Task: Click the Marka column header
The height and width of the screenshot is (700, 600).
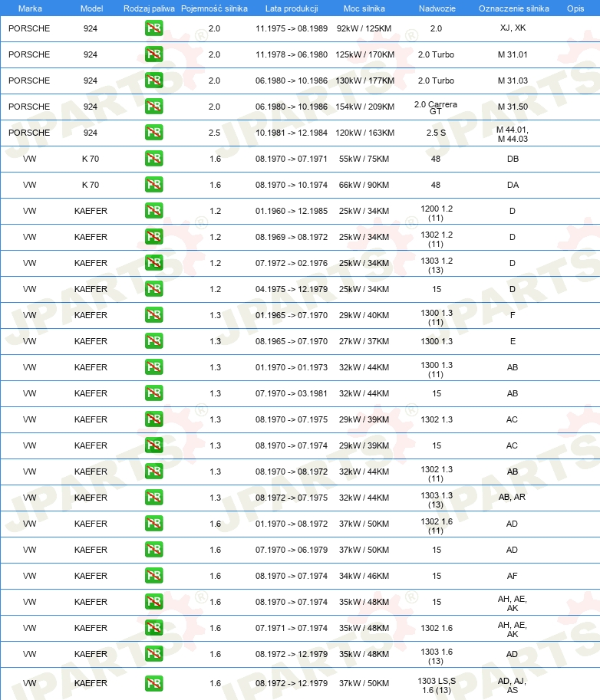Action: [30, 8]
